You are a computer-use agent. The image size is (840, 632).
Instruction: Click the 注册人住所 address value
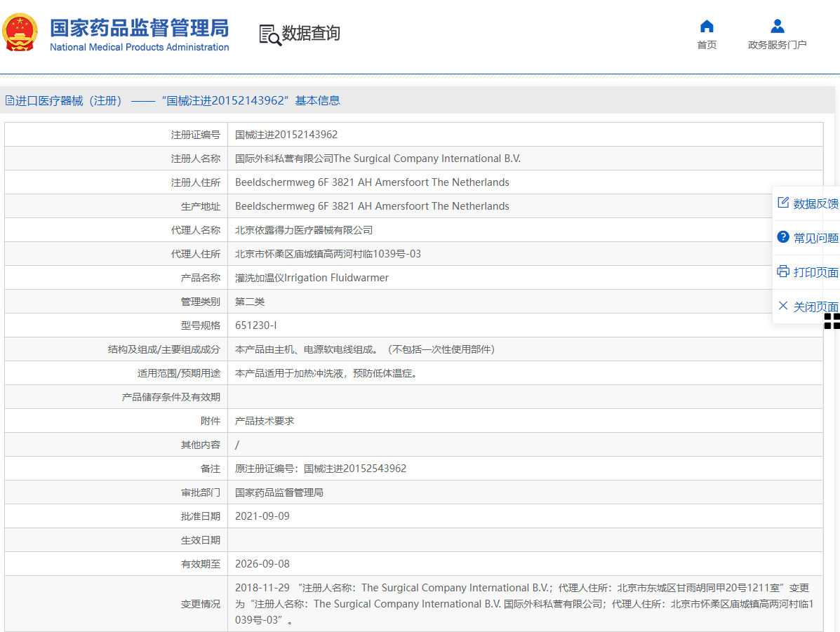pos(372,182)
